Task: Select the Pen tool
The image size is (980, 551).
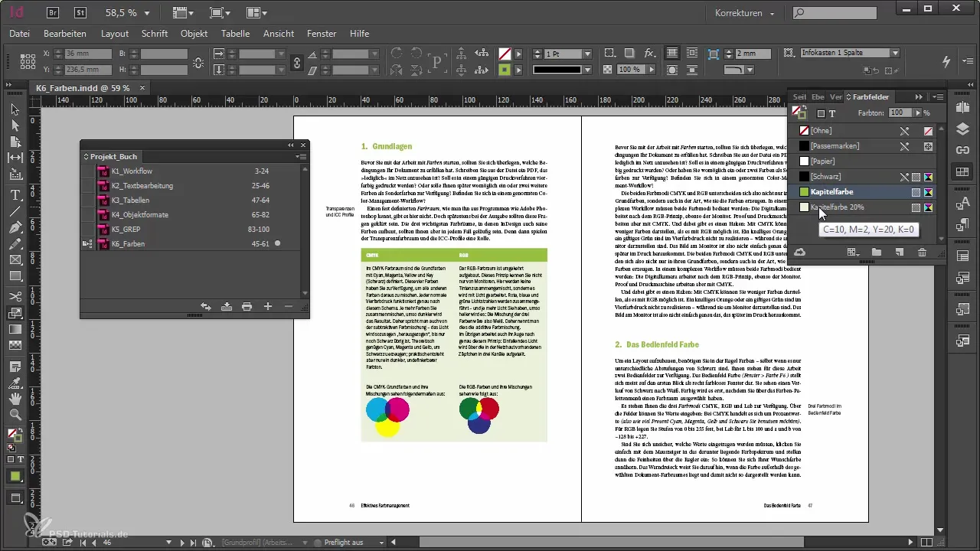Action: (15, 227)
